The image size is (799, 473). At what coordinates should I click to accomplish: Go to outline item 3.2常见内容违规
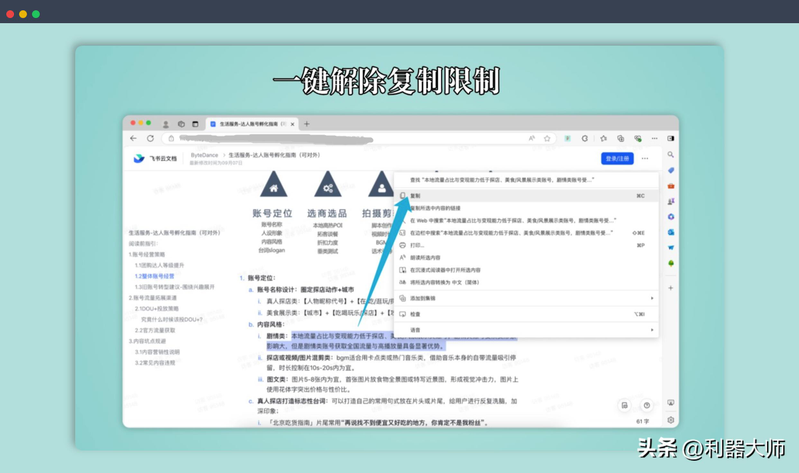pyautogui.click(x=155, y=363)
